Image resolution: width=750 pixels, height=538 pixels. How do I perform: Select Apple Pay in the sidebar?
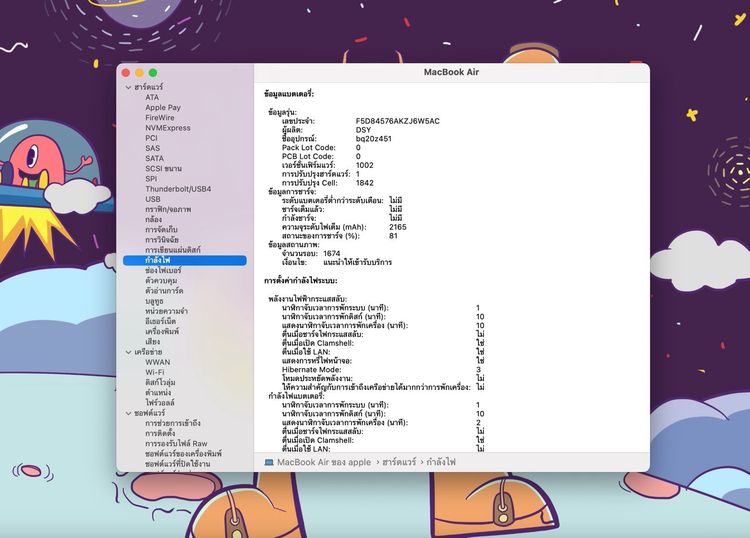163,108
